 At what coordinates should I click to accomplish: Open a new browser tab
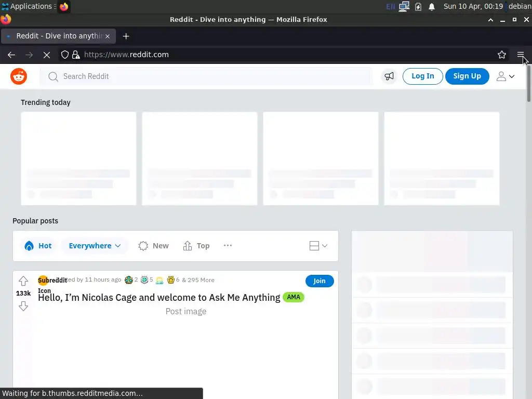click(x=126, y=36)
